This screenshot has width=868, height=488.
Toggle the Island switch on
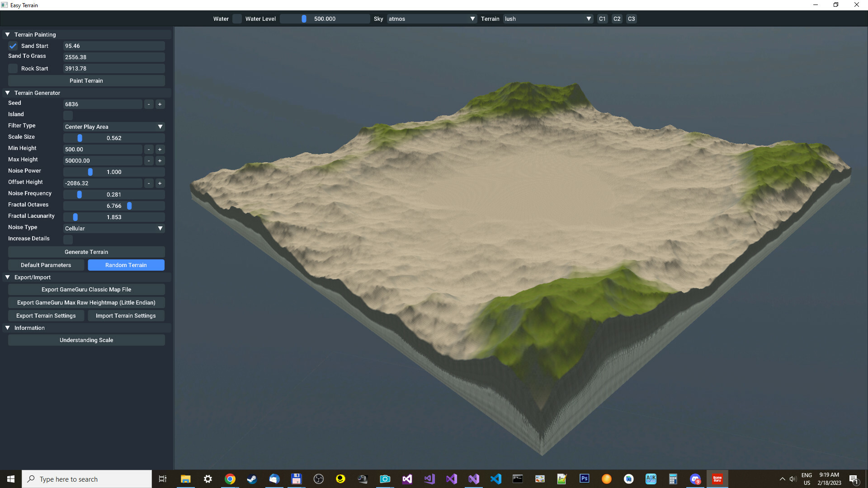click(68, 115)
